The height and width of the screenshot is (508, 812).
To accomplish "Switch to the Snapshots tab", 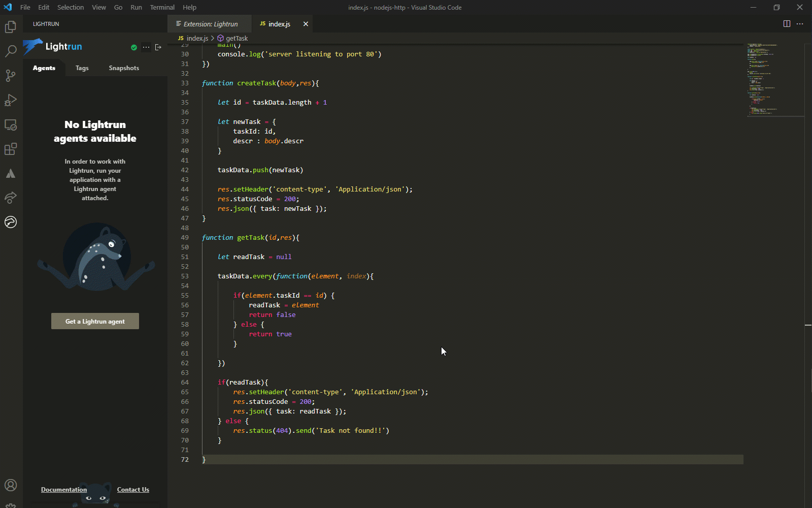I will 123,68.
